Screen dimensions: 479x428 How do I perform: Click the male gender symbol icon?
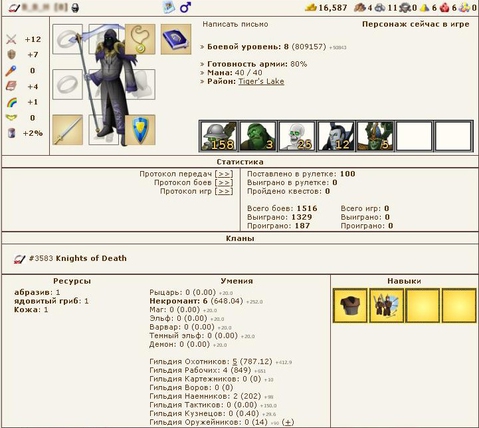pos(185,7)
